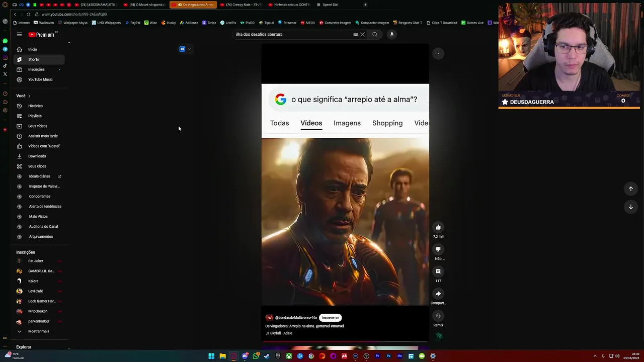Like the short with thumbs-up
The image size is (644, 362).
pos(438,227)
